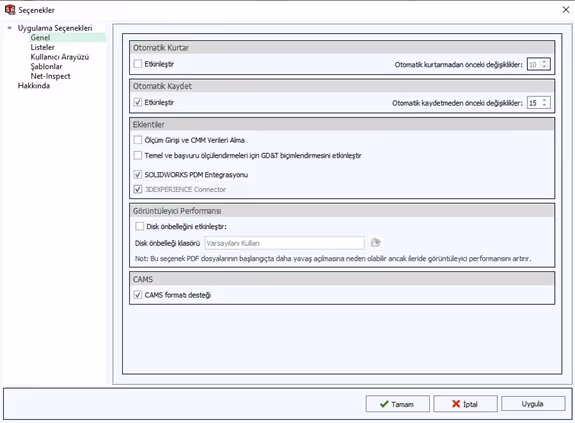Confirm with the Tamam button
This screenshot has width=575, height=423.
[398, 404]
